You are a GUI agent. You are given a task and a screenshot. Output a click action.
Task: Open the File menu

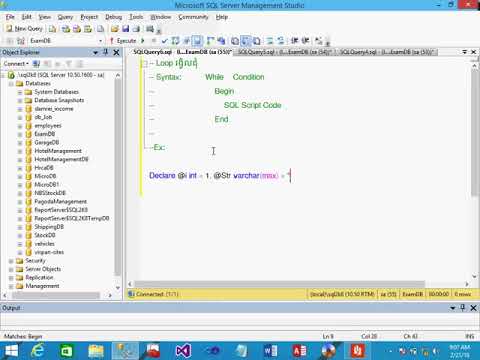point(10,17)
